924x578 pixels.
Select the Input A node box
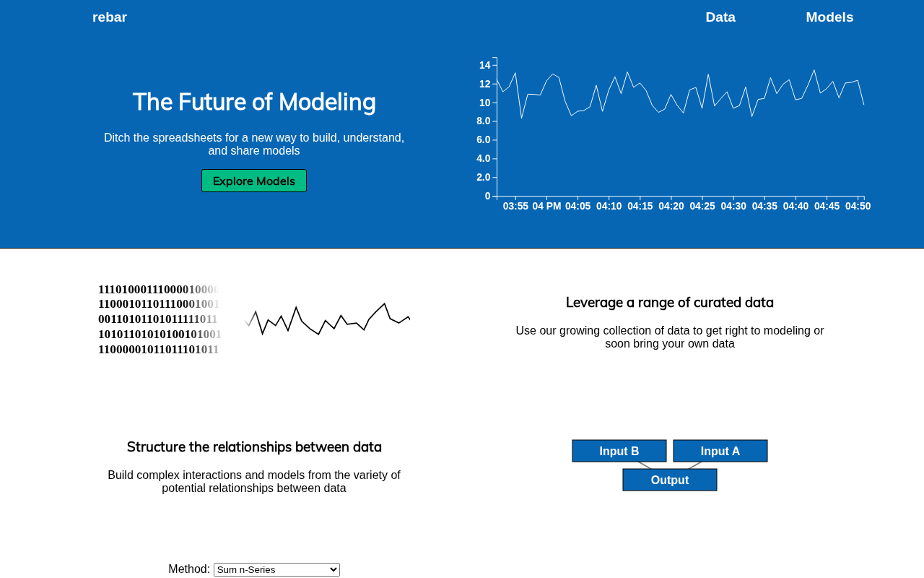click(x=720, y=451)
